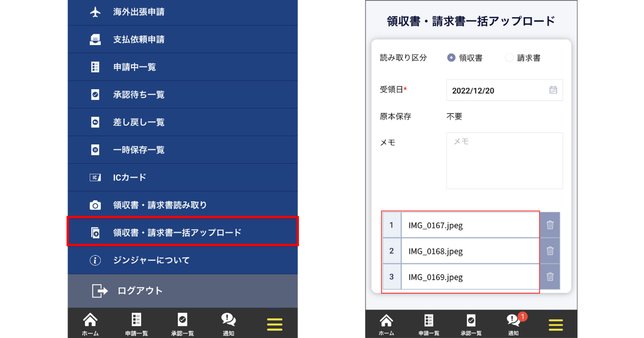Select the 請求書 radio button
The width and height of the screenshot is (644, 338).
(x=509, y=58)
